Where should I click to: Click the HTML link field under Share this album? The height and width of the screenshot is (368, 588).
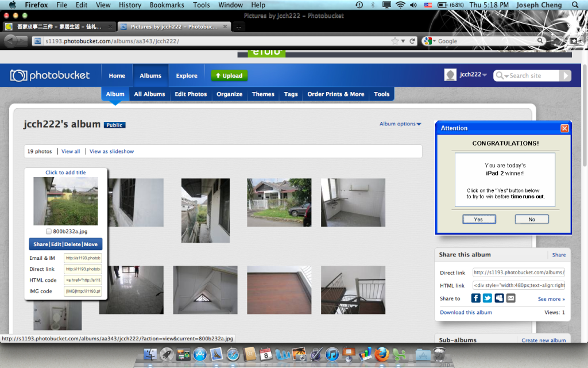(x=519, y=285)
